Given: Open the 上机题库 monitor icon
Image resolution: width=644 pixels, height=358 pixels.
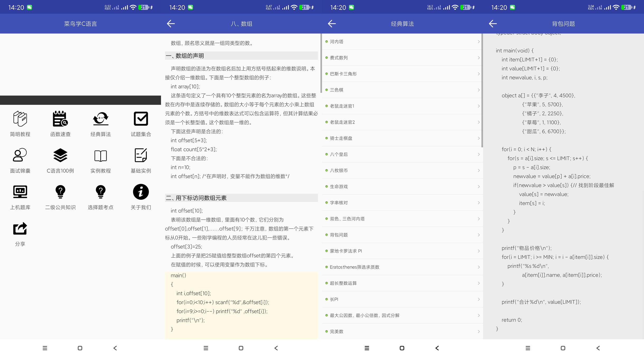Looking at the screenshot, I should pos(20,192).
